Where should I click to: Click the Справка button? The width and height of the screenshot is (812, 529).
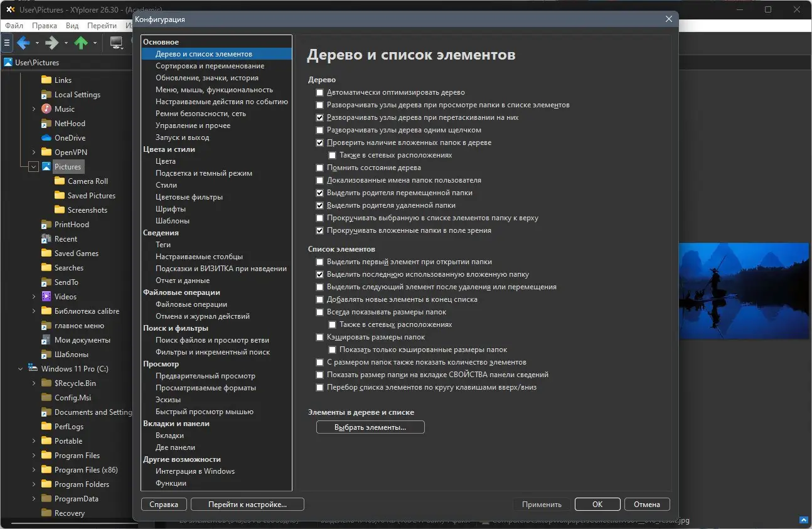pyautogui.click(x=164, y=505)
